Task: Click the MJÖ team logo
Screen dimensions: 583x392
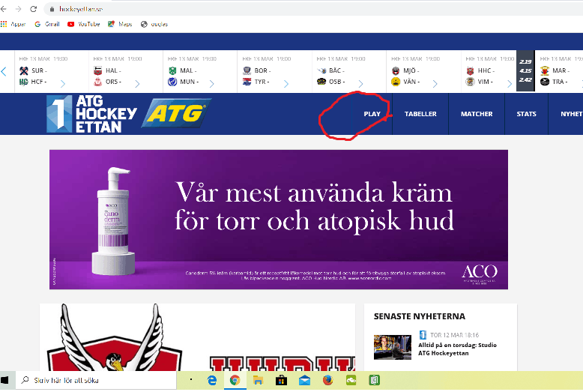Action: click(396, 70)
